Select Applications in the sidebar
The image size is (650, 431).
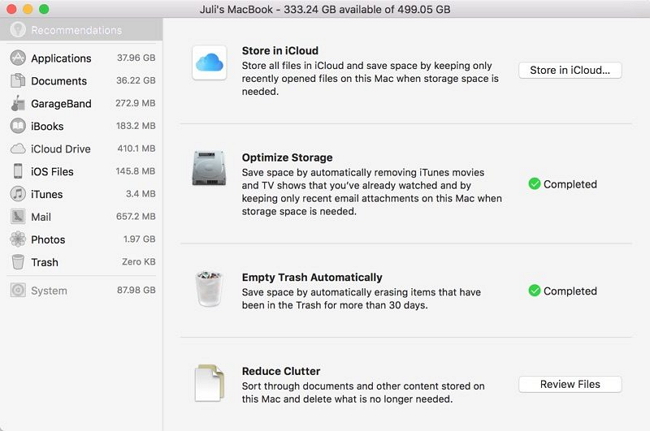pos(81,58)
